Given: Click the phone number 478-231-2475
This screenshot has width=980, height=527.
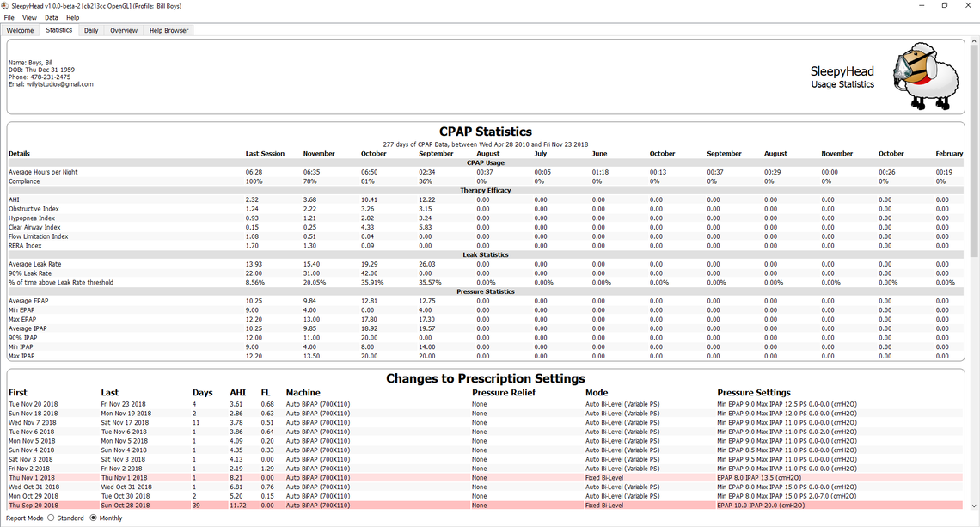Looking at the screenshot, I should click(x=51, y=77).
